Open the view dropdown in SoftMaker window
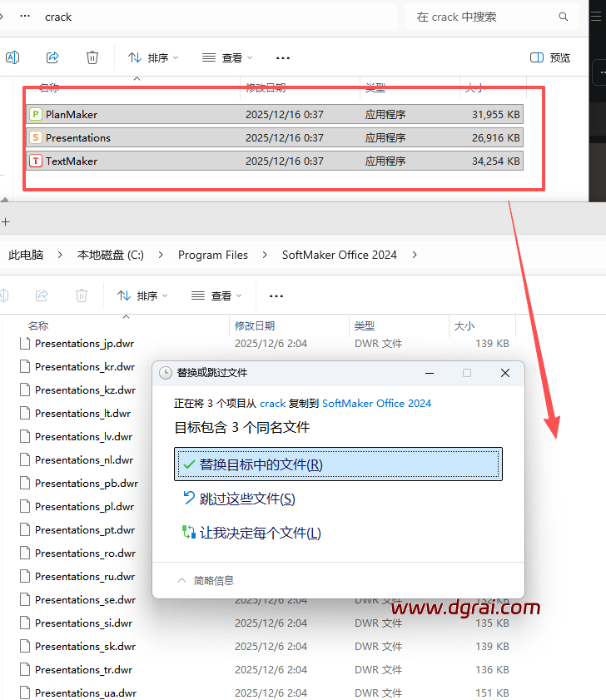 point(216,295)
